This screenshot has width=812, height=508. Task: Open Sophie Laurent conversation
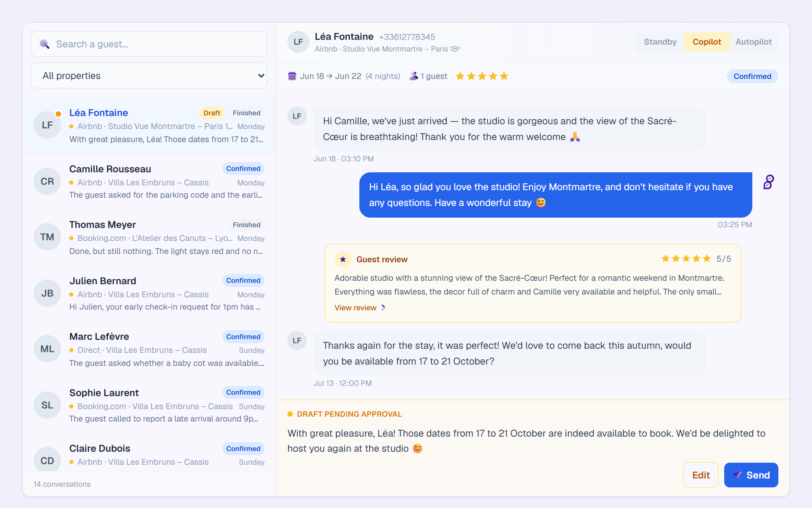pos(149,405)
